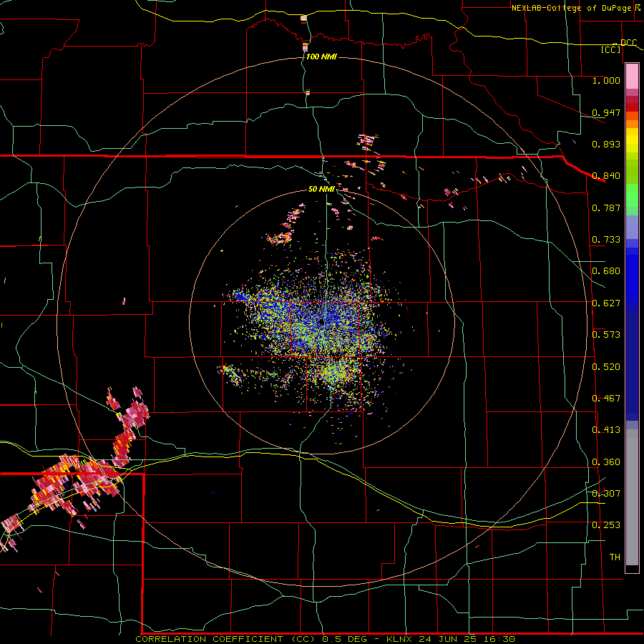Screen dimensions: 644x644
Task: Click the 100 NMI range ring label
Action: click(x=321, y=57)
